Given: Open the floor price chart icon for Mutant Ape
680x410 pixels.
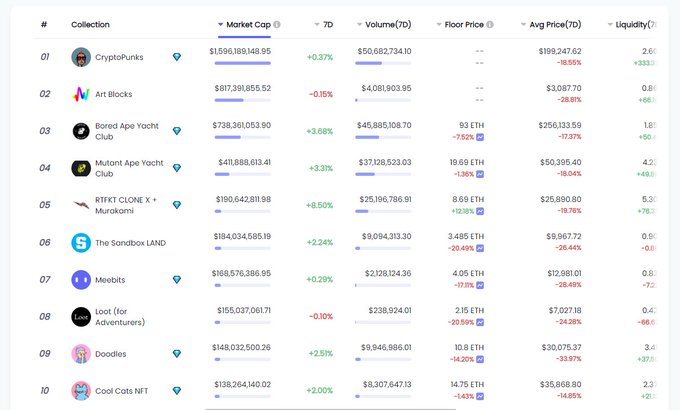Looking at the screenshot, I should [x=480, y=174].
